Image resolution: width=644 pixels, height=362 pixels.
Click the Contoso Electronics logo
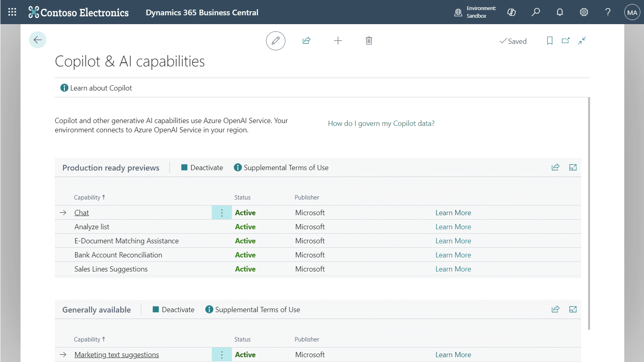[78, 12]
